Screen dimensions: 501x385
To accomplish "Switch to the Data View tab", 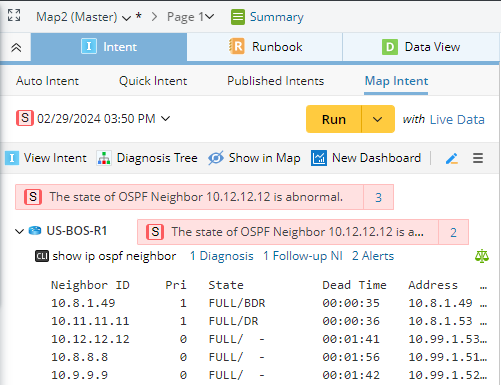I will 421,47.
